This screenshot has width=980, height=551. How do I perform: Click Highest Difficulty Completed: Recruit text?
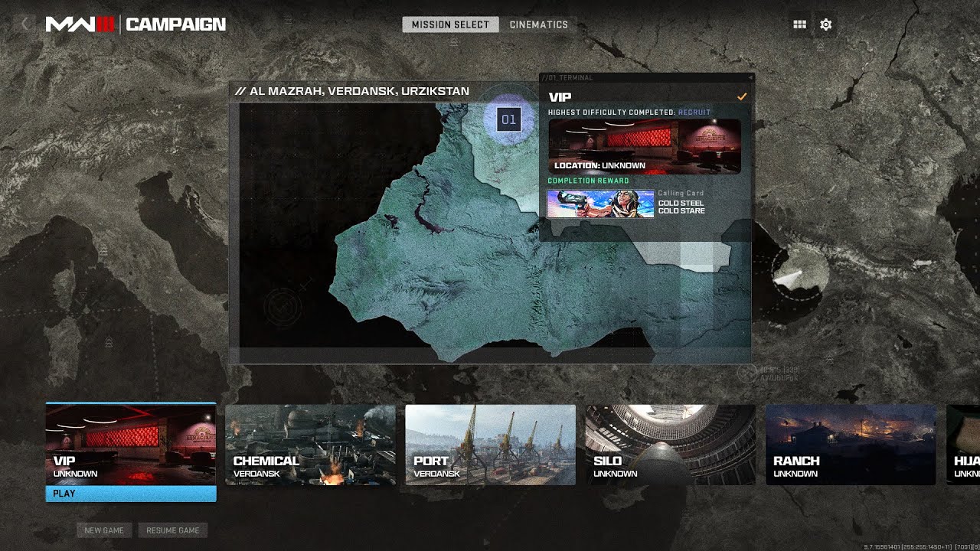click(629, 112)
